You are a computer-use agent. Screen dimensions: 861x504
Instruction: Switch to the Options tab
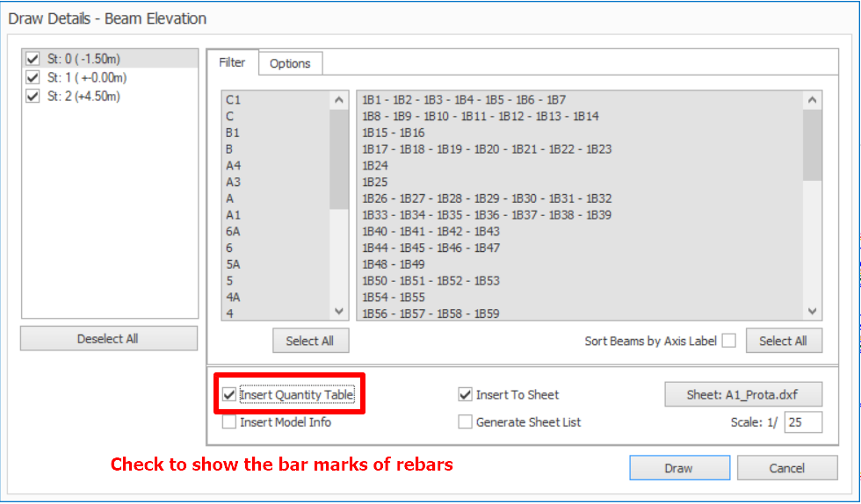[290, 63]
